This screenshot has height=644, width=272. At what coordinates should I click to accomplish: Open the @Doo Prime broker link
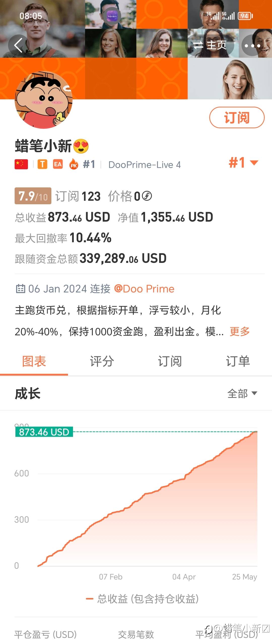(x=144, y=289)
